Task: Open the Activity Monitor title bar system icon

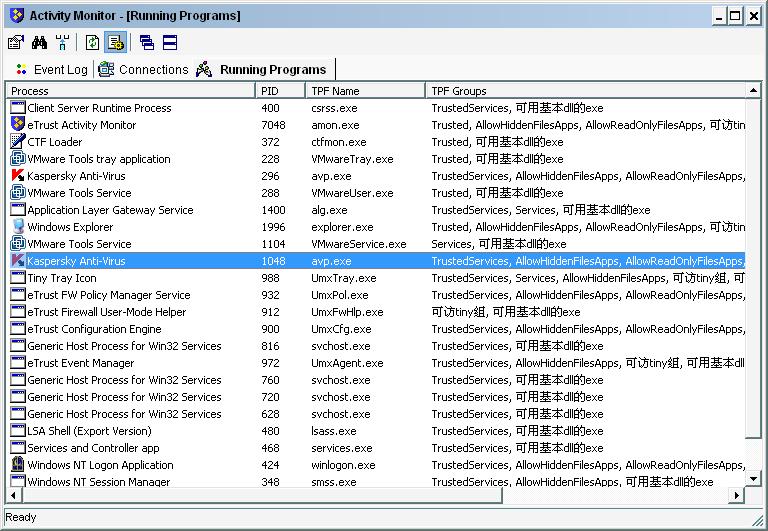Action: (x=17, y=16)
